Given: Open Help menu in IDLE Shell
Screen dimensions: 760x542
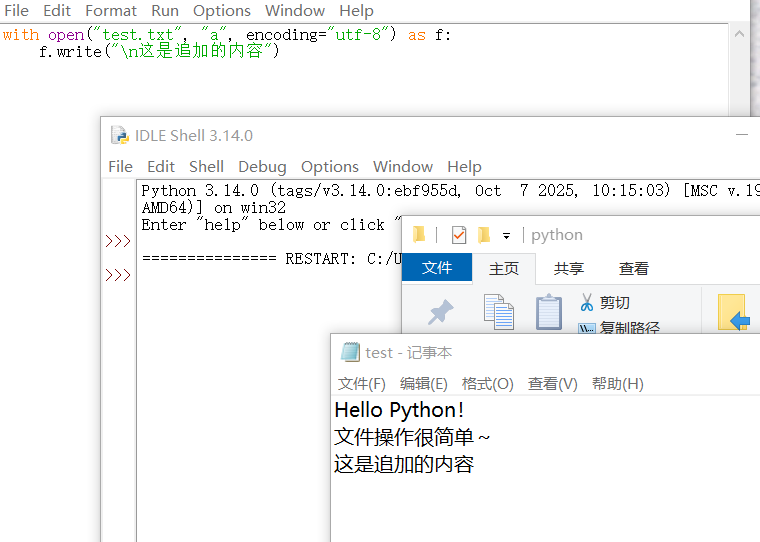Looking at the screenshot, I should [464, 167].
